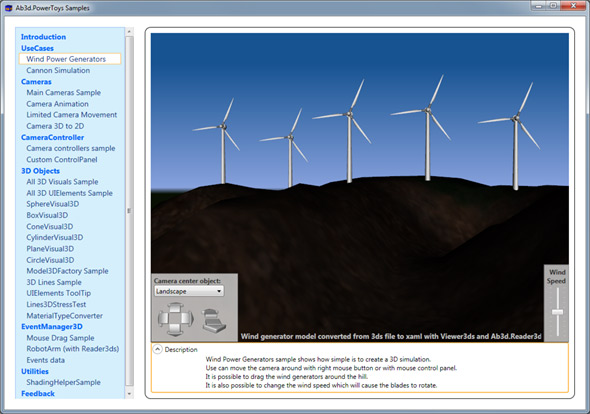Screen dimensions: 590x414
Task: Open All 3D Visuals Sample
Action: (x=62, y=182)
